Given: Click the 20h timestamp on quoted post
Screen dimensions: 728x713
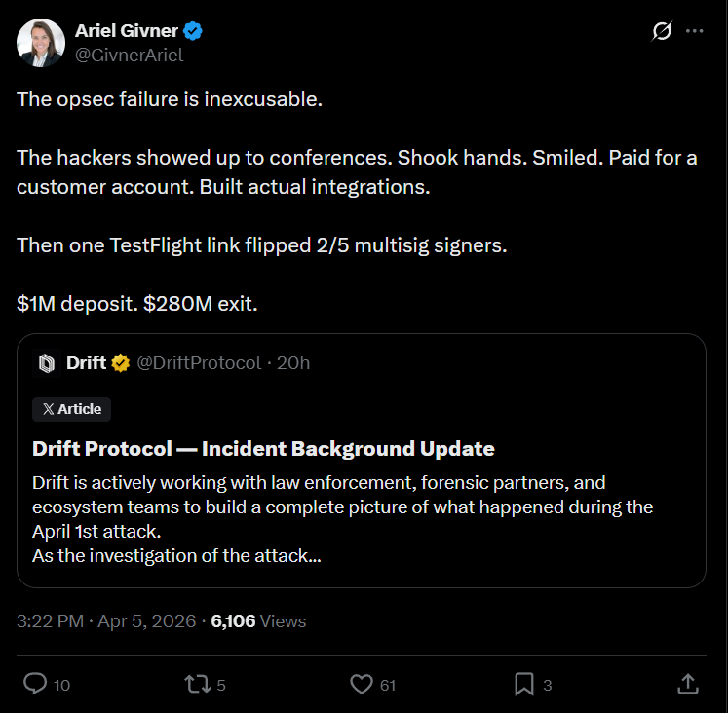Looking at the screenshot, I should (x=293, y=363).
